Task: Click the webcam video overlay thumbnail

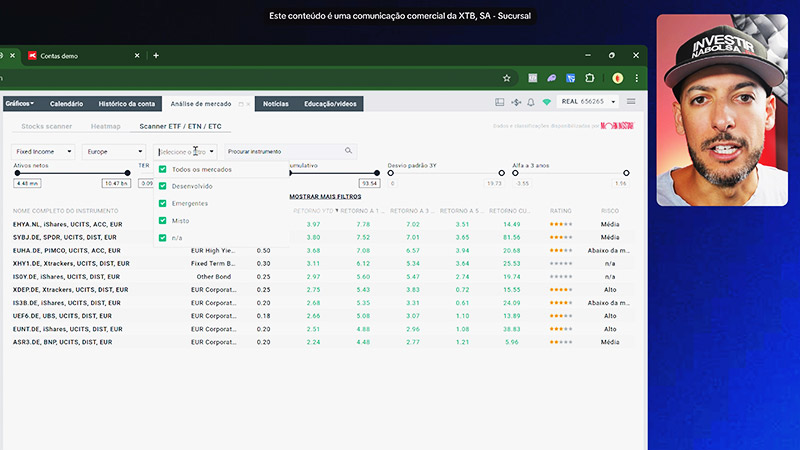Action: click(722, 110)
